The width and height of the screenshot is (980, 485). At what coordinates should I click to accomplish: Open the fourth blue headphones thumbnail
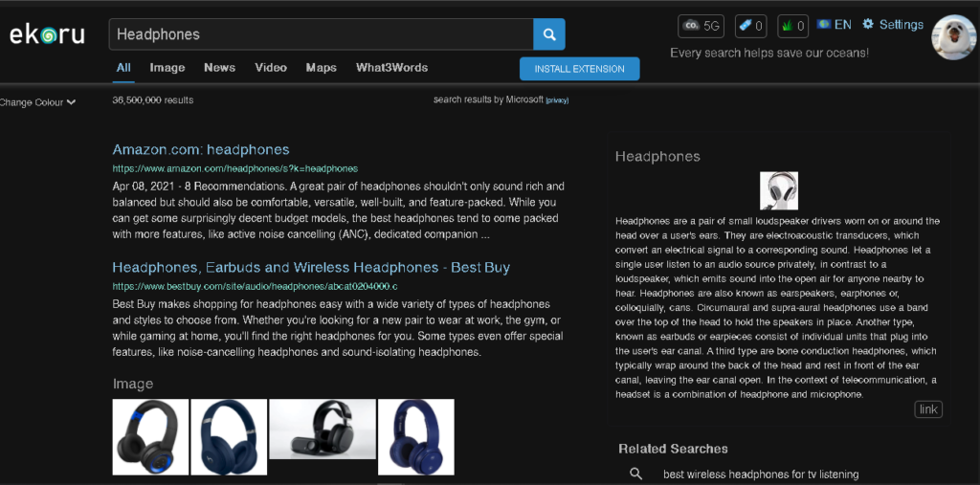[416, 437]
